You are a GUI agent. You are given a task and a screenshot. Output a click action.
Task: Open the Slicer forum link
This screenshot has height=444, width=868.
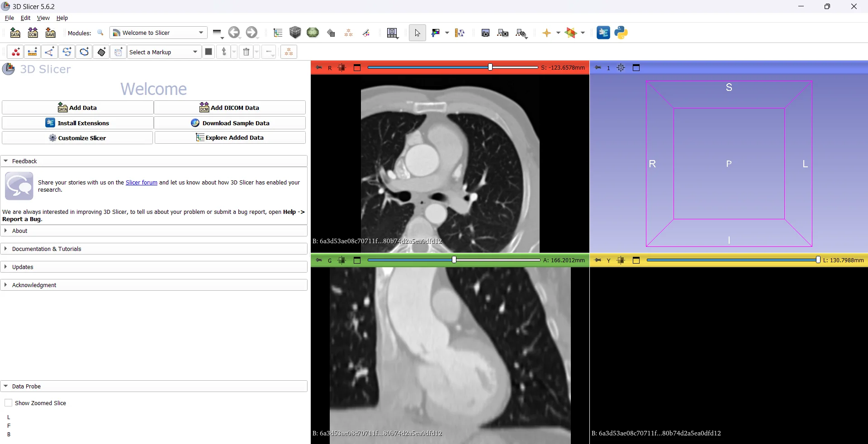(x=142, y=183)
